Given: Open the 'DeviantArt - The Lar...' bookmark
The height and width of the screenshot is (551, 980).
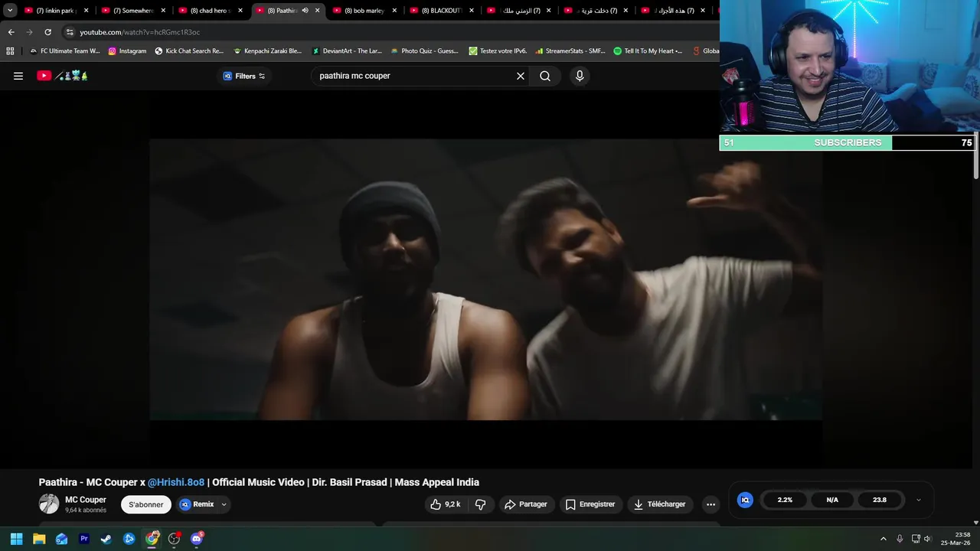Looking at the screenshot, I should 347,51.
